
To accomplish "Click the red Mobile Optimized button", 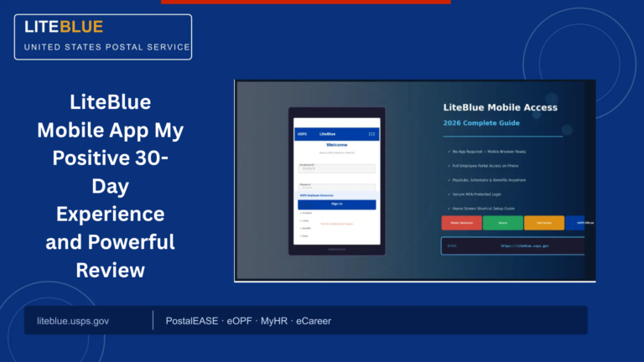I will (462, 223).
